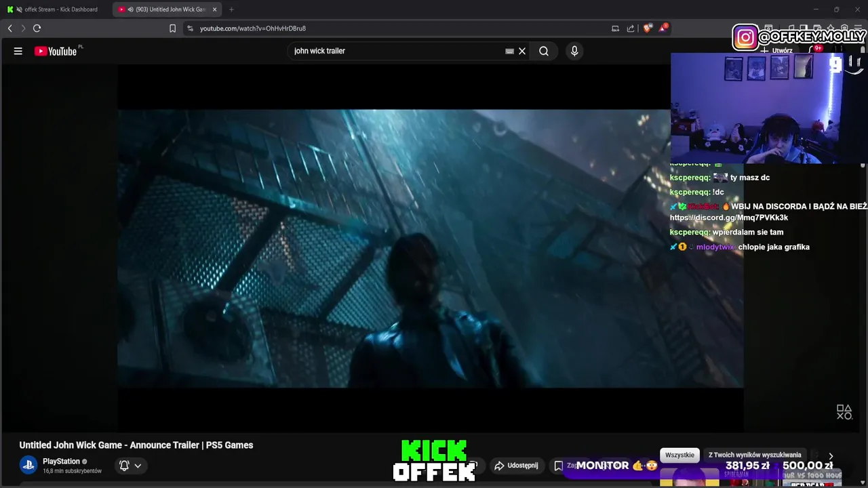Clear the search query with the X
The height and width of the screenshot is (488, 868).
click(x=522, y=51)
